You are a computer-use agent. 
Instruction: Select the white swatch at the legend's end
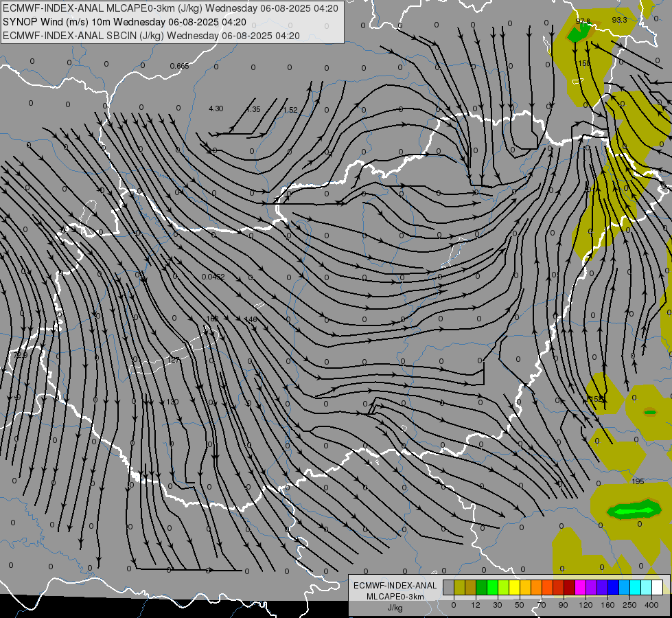pyautogui.click(x=657, y=588)
